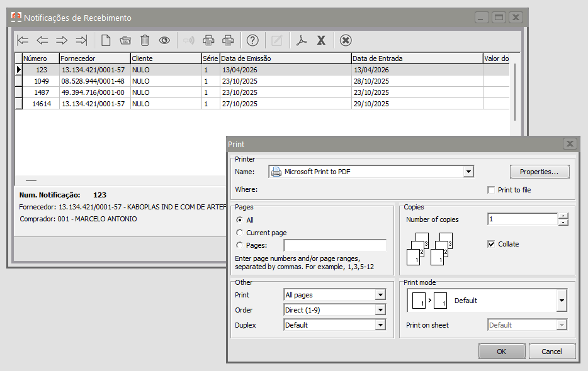This screenshot has height=371, width=588.
Task: Uncheck the Collate checkbox
Action: (492, 244)
